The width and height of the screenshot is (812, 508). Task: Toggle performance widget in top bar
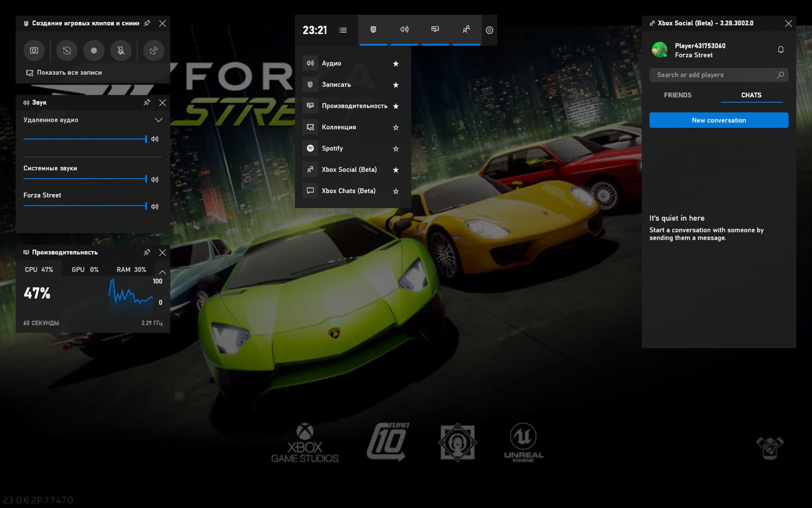coord(435,30)
